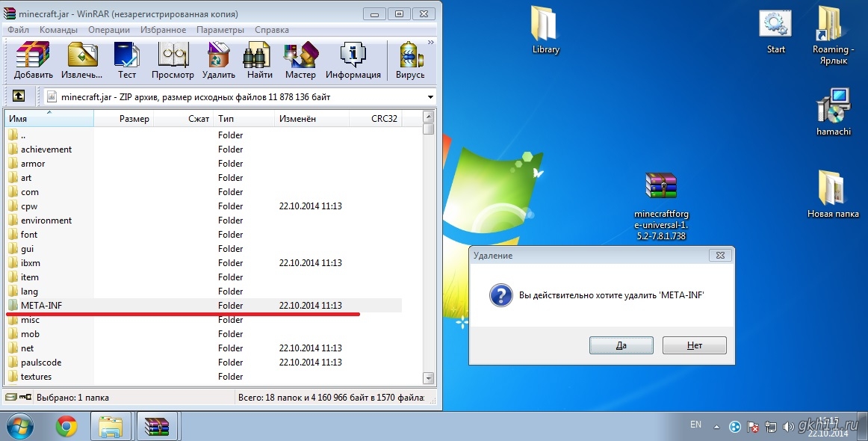
Task: Sort by the Изменён column header
Action: (311, 119)
